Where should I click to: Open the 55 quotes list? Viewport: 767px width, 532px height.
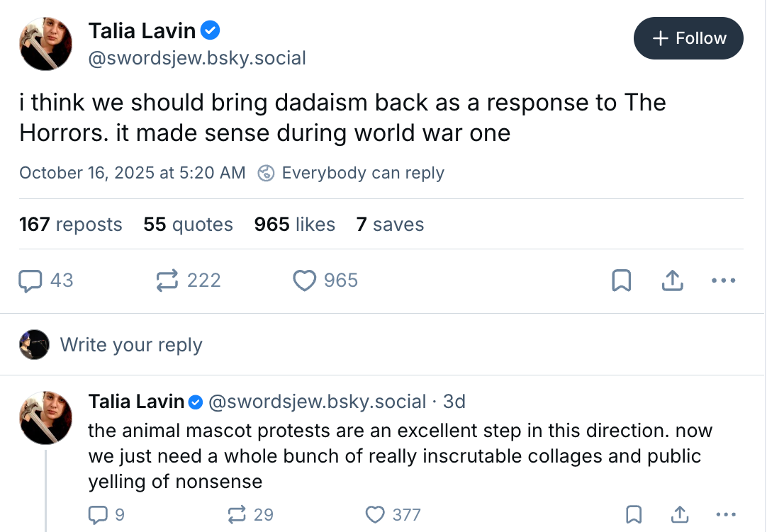[188, 225]
